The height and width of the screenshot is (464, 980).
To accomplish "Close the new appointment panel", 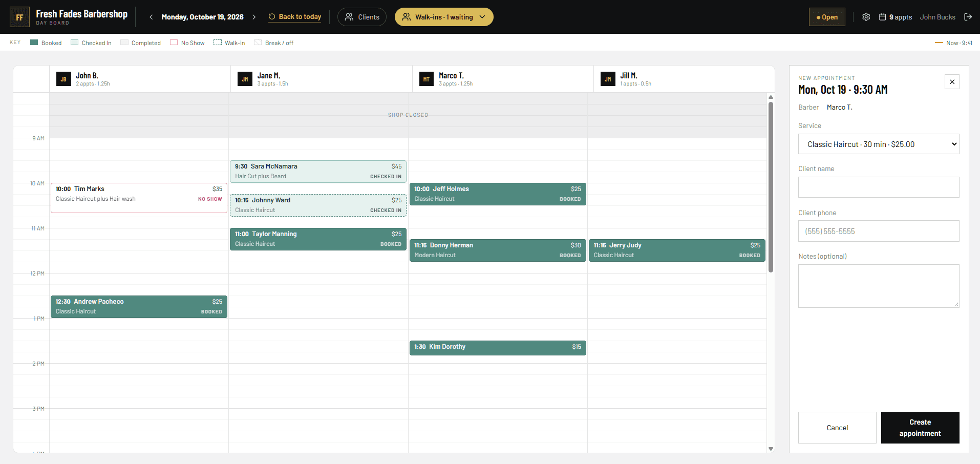I will pyautogui.click(x=952, y=82).
